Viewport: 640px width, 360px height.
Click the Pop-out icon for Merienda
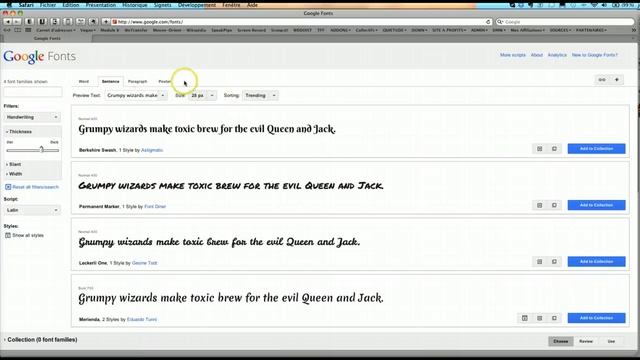point(554,318)
